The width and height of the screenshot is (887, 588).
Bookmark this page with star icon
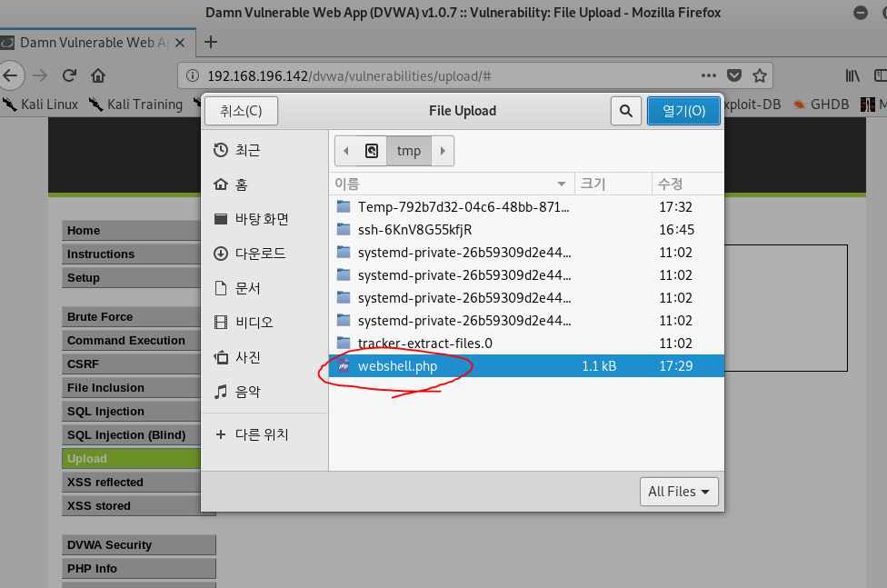(760, 75)
